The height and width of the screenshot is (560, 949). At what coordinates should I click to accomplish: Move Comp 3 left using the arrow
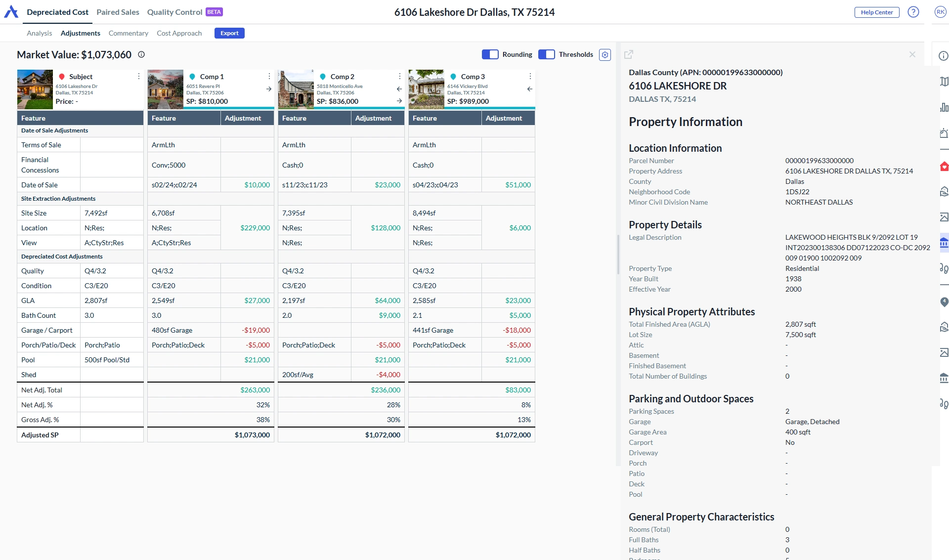click(529, 89)
